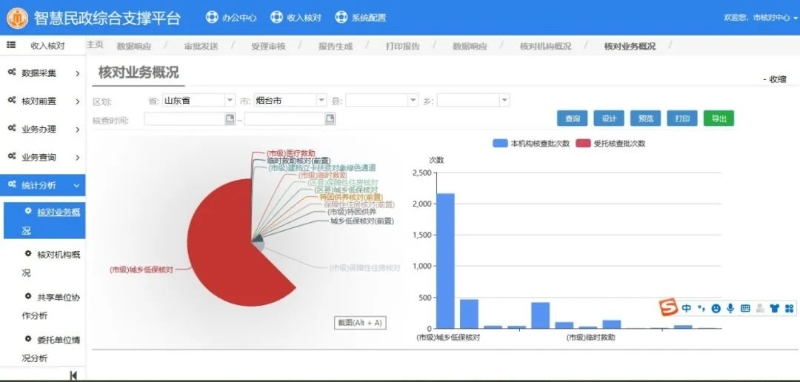The image size is (800, 382).
Task: Collapse the 统计分析 sidebar menu
Action: (x=43, y=185)
